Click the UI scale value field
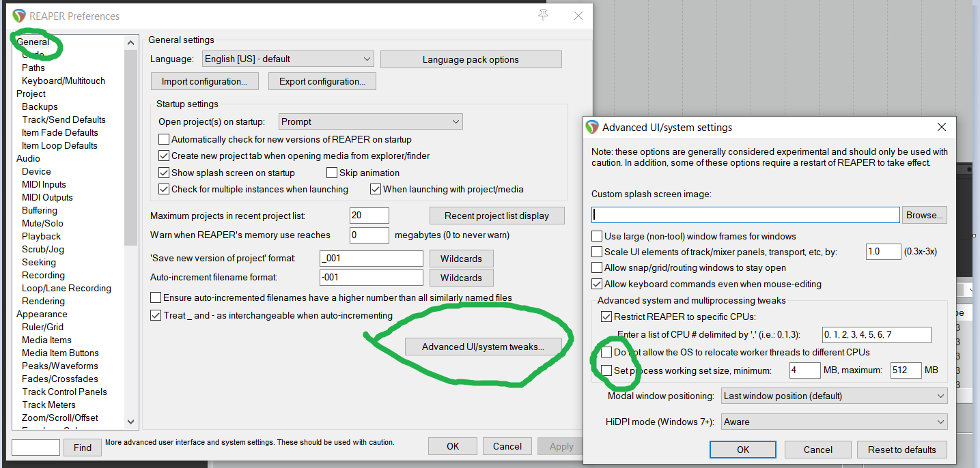This screenshot has width=980, height=468. 883,252
